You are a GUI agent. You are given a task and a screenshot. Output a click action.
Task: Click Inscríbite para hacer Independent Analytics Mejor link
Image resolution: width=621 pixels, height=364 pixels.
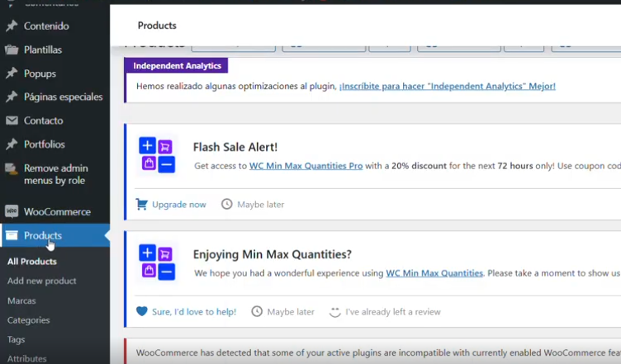(447, 86)
